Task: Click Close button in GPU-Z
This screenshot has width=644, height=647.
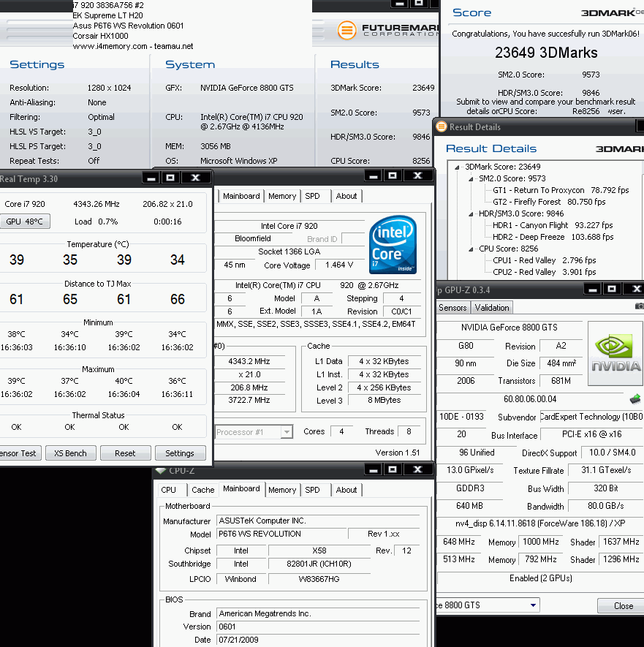Action: point(621,605)
